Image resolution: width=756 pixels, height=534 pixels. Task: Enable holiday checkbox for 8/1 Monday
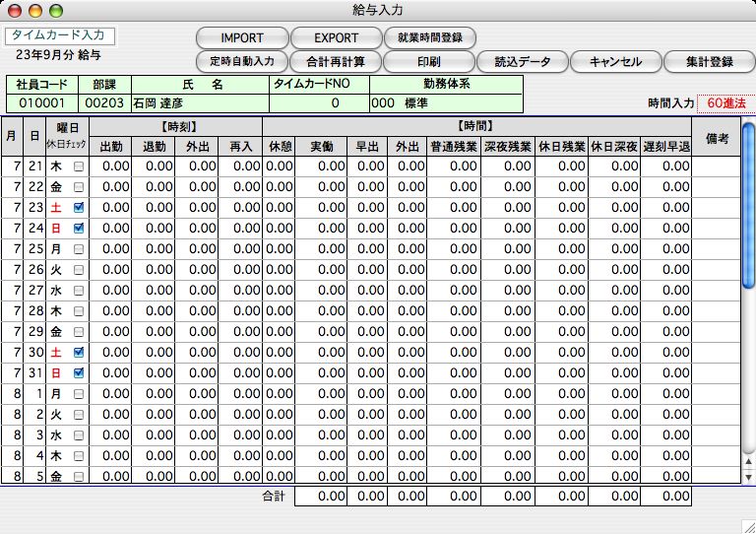(x=80, y=394)
